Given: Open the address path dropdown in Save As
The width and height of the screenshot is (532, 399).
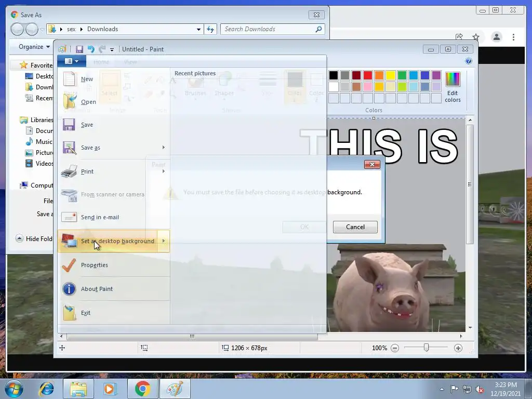Looking at the screenshot, I should [198, 30].
